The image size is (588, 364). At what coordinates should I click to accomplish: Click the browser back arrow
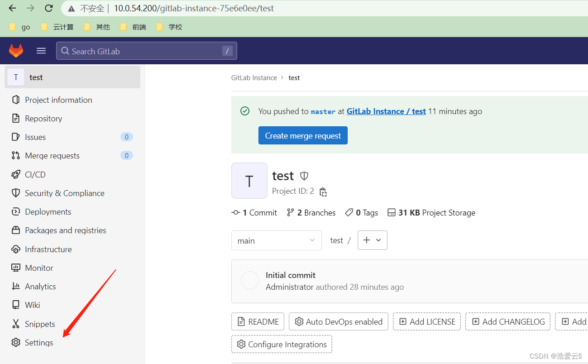point(13,8)
